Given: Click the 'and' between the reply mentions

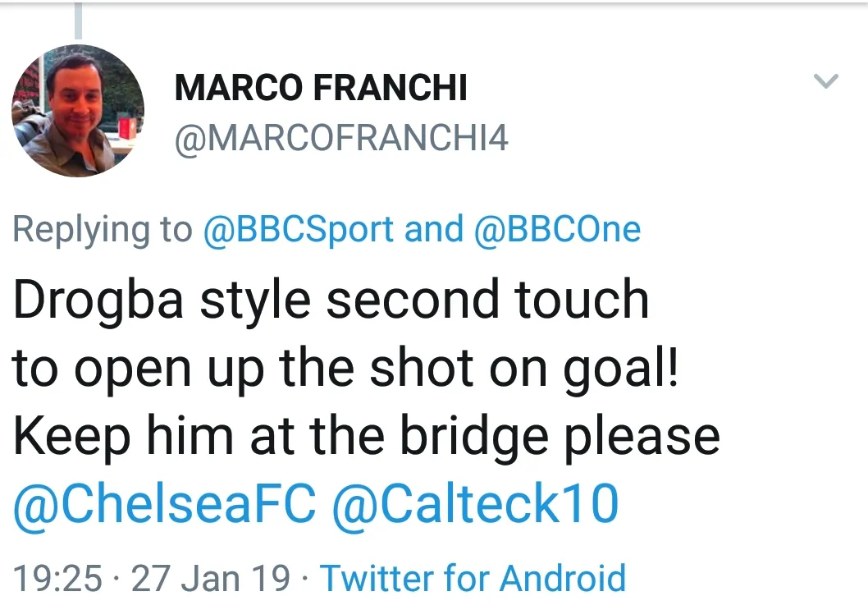Looking at the screenshot, I should click(434, 229).
